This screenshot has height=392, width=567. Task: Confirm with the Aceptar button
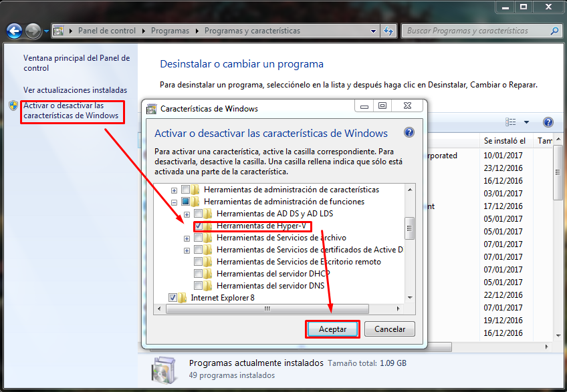click(333, 329)
